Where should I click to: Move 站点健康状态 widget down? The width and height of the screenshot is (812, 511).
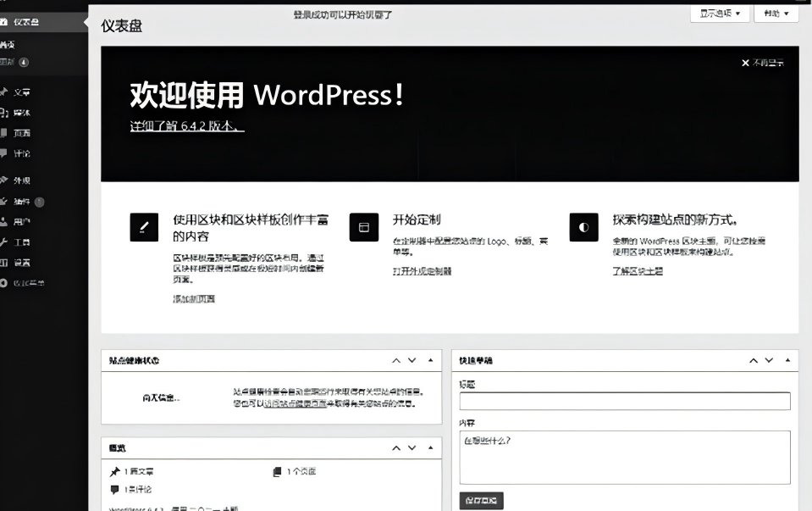[412, 360]
